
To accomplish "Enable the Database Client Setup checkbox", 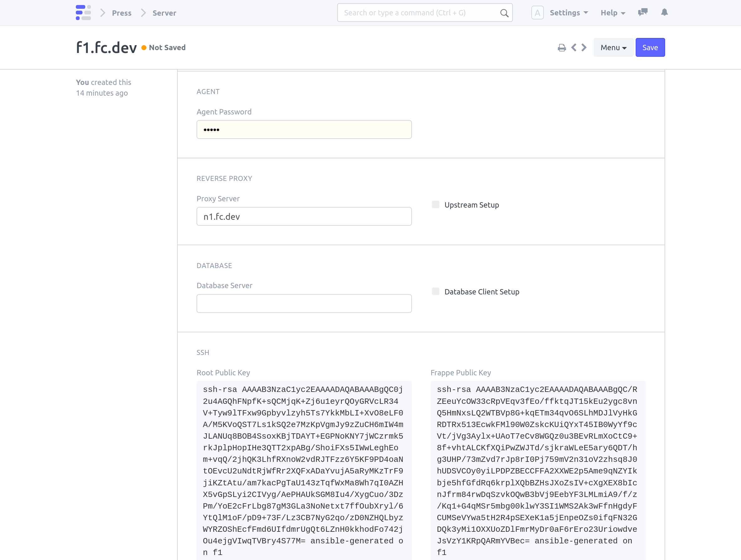I will [435, 291].
